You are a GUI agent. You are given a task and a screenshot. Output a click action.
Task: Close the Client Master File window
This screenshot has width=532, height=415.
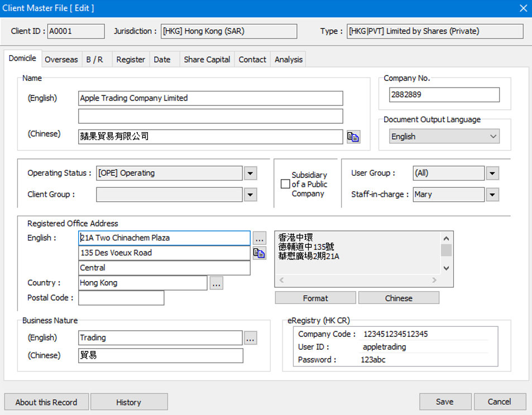click(523, 8)
